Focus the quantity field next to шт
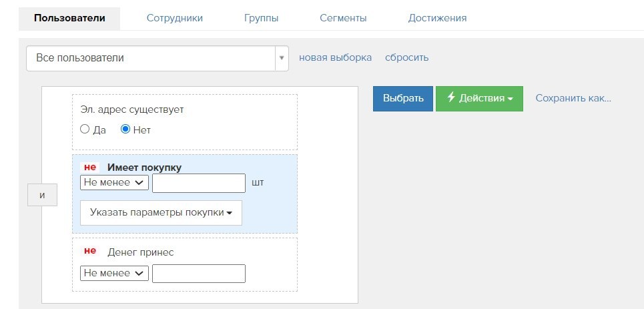Image resolution: width=644 pixels, height=309 pixels. tap(199, 183)
